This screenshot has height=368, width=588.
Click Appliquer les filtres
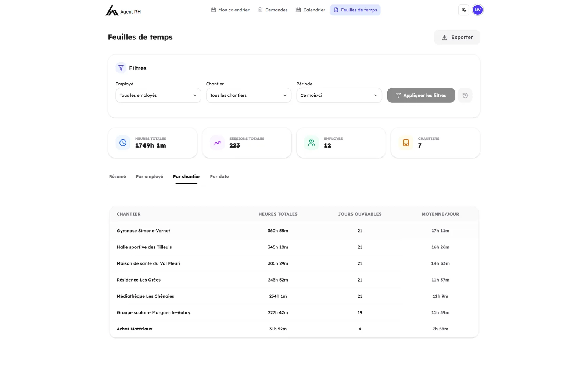pos(421,95)
